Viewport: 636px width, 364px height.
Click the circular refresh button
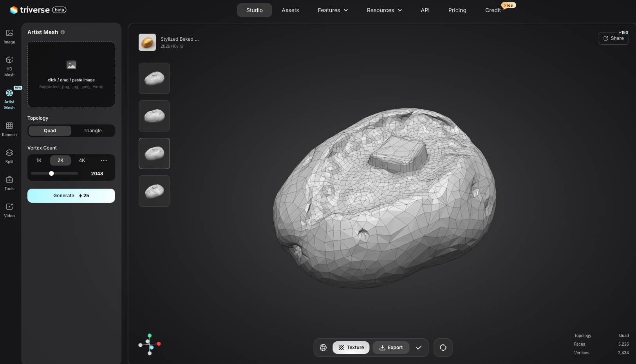click(443, 348)
